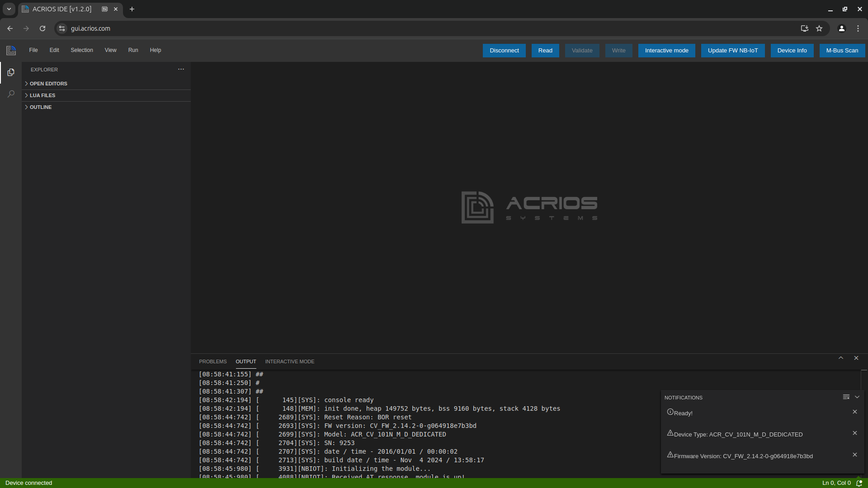This screenshot has width=868, height=488.
Task: Click the 'FW version' log line
Action: [338, 426]
